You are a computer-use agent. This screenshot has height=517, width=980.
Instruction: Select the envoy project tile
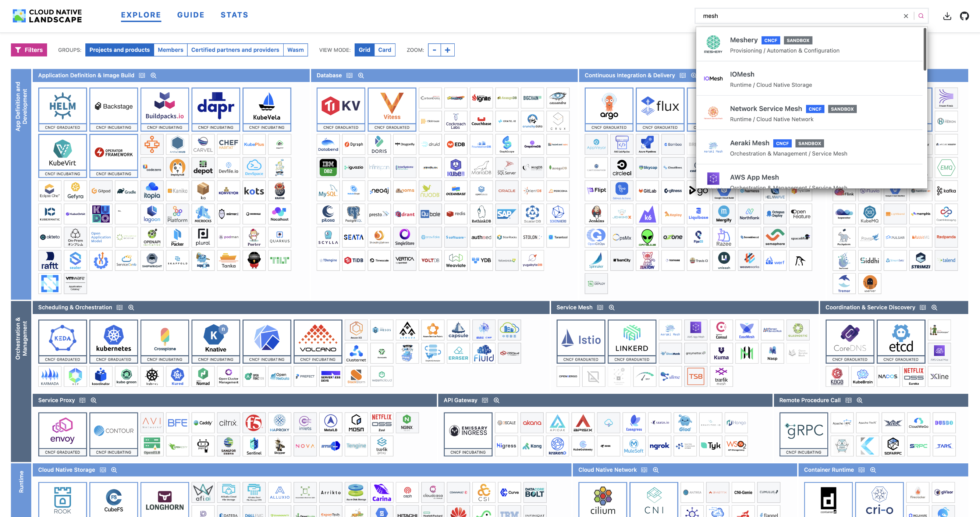click(x=63, y=431)
